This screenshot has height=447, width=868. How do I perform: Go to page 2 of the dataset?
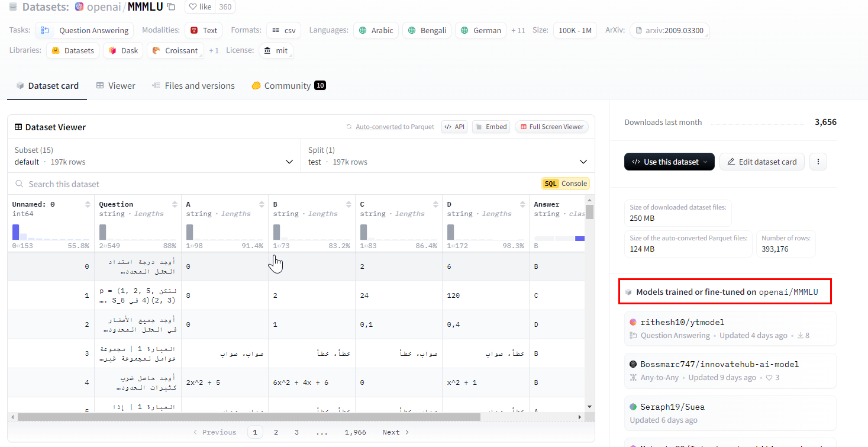(x=276, y=432)
